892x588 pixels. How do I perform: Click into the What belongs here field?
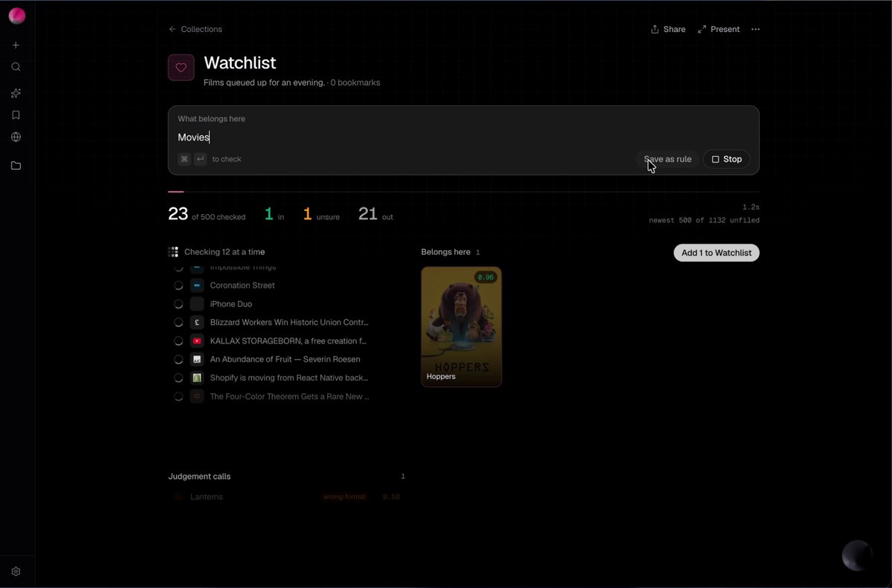[463, 137]
